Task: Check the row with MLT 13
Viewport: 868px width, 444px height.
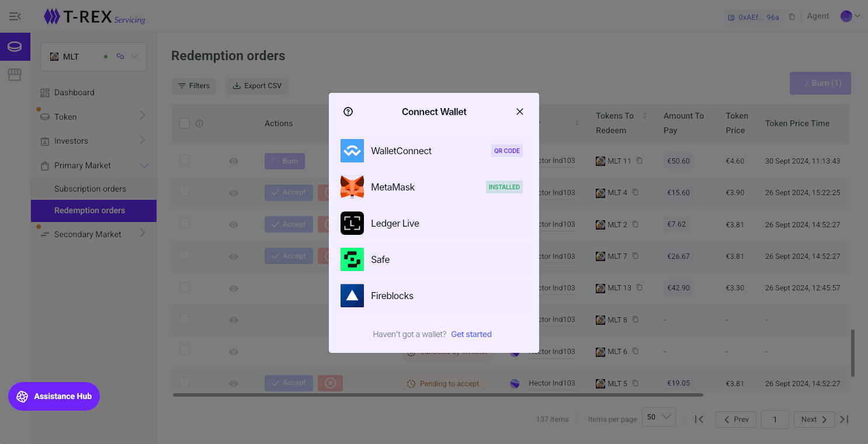Action: 185,286
